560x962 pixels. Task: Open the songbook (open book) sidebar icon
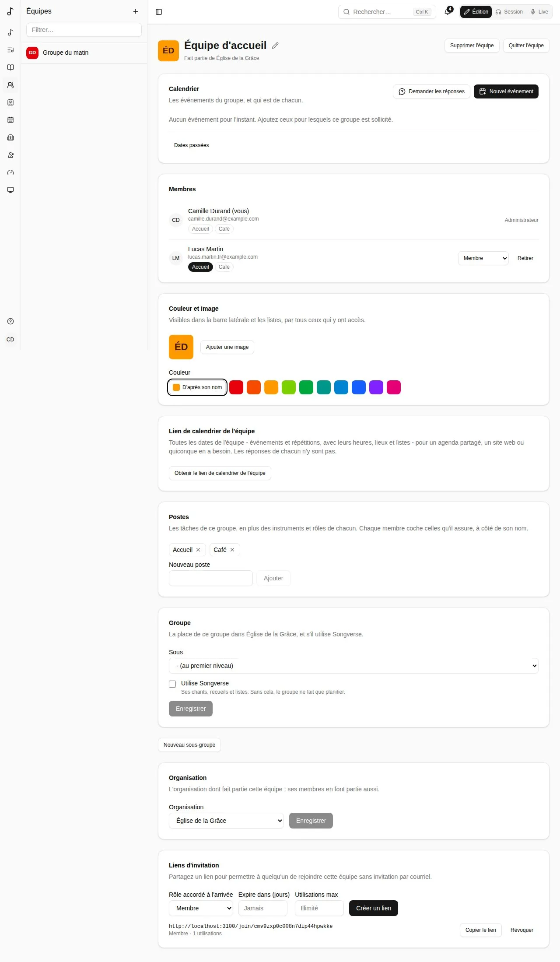tap(10, 67)
